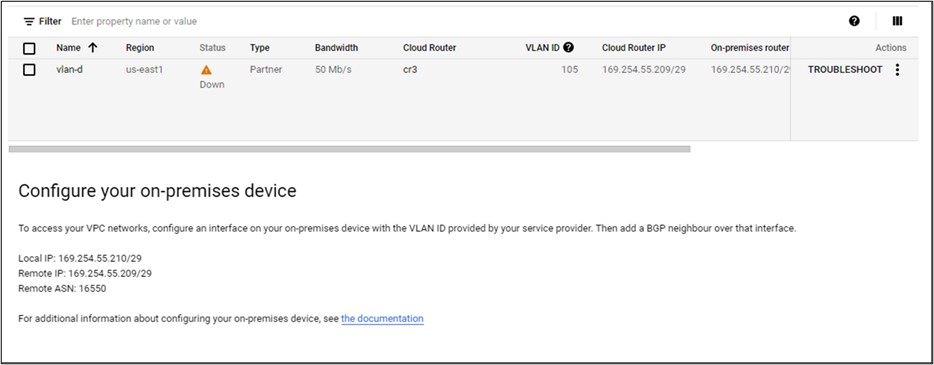Toggle the select-all header checkbox
Viewport: 934px width, 365px height.
29,48
